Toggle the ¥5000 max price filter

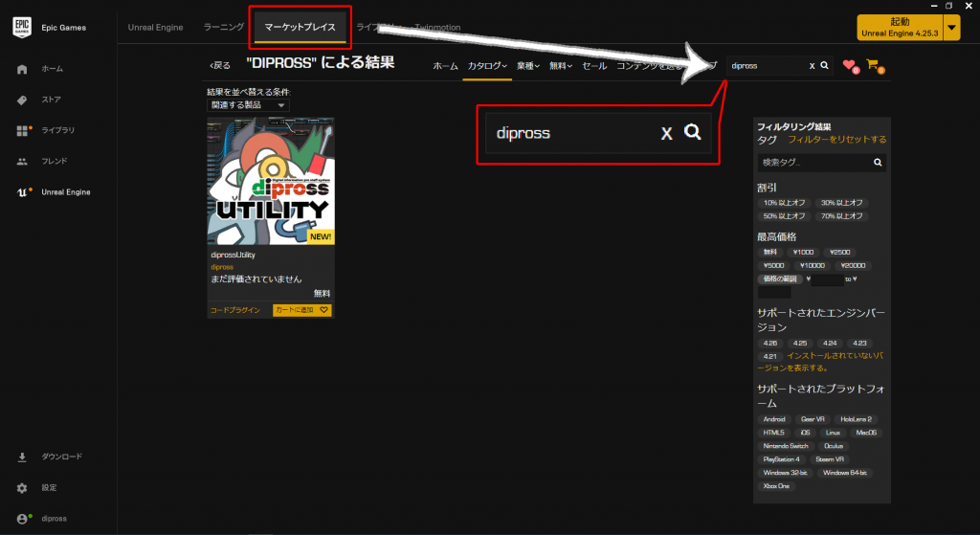click(x=773, y=266)
